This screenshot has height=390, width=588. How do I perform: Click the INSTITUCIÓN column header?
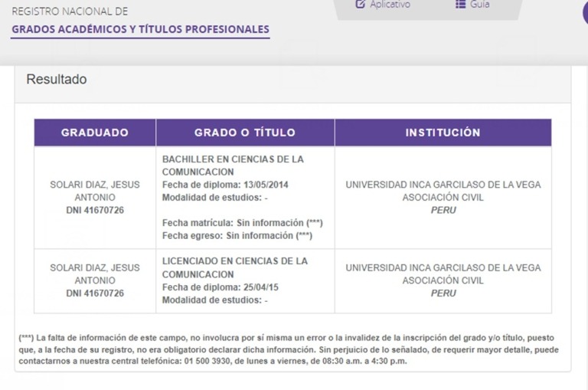443,133
